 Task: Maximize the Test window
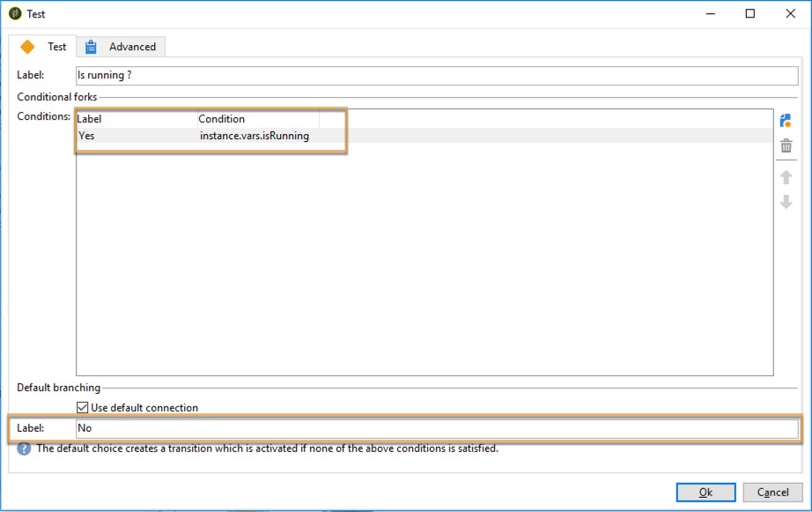coord(749,14)
